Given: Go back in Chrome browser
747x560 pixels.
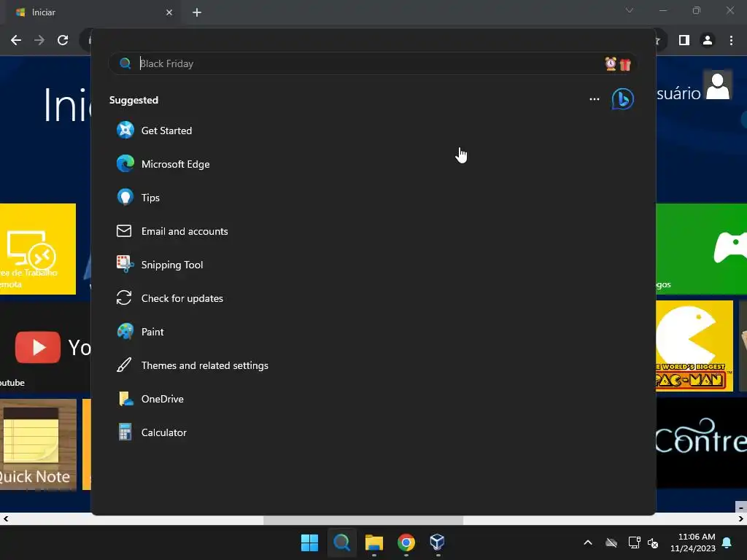Looking at the screenshot, I should tap(16, 40).
